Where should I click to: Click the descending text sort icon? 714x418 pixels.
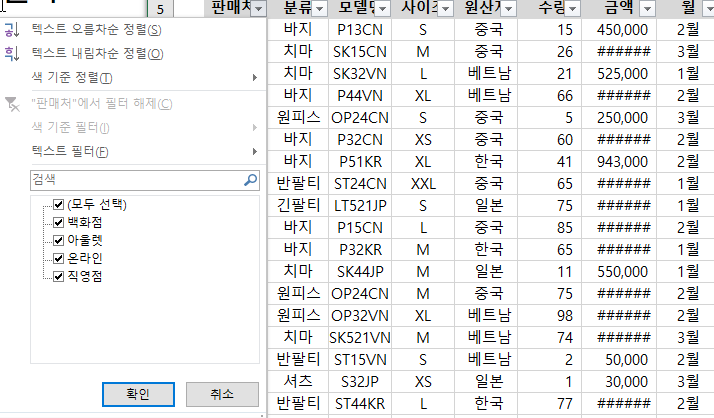(x=11, y=54)
